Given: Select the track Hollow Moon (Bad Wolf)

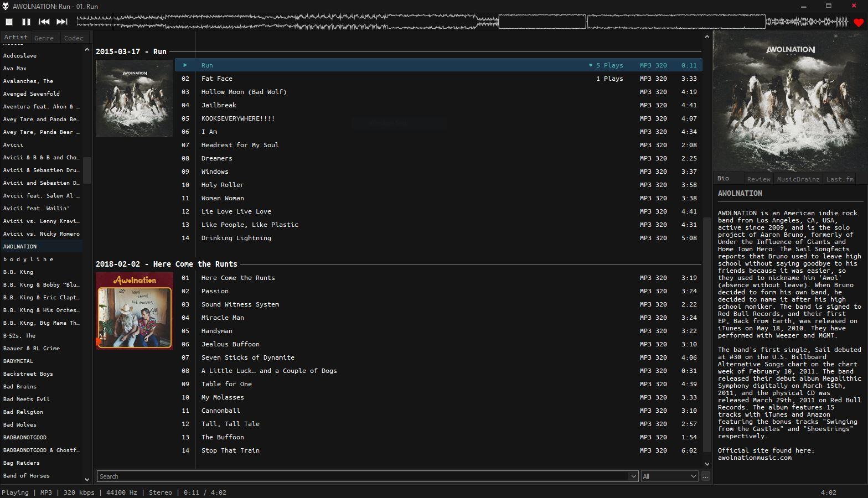Looking at the screenshot, I should tap(244, 92).
